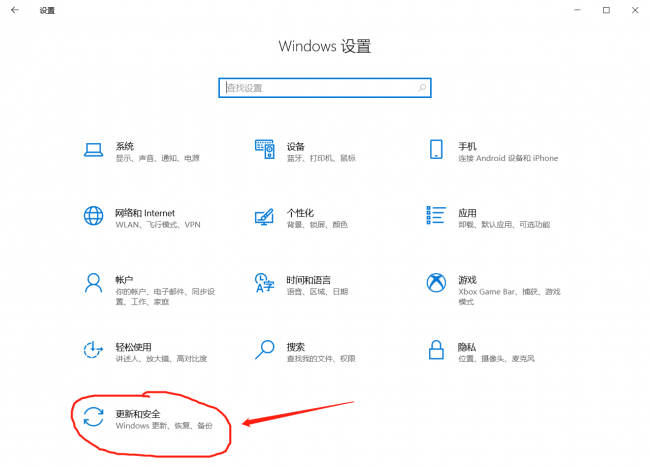The width and height of the screenshot is (650, 467).
Task: Click the 显示、声音、通知、电源 description
Action: [x=158, y=158]
